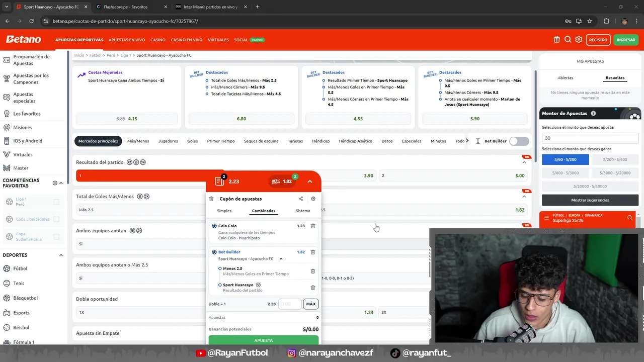This screenshot has width=644, height=362.
Task: Click the Mentor de Apuestas info icon
Action: (x=593, y=114)
